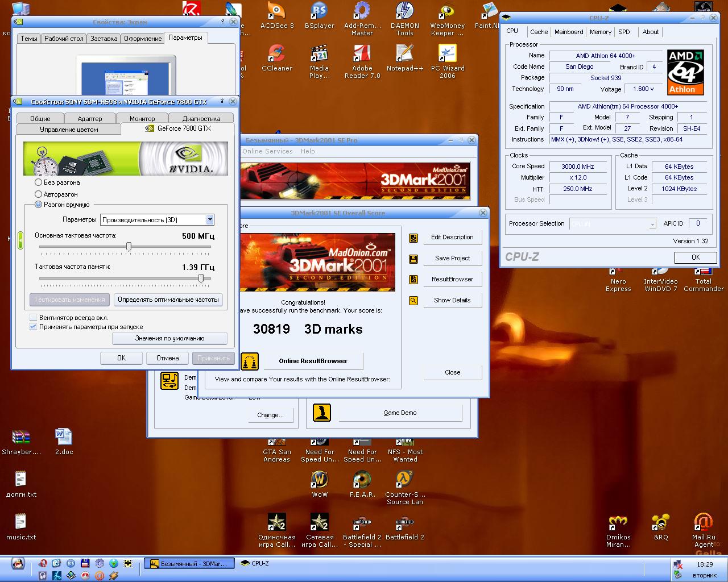728x582 pixels.
Task: Switch to the Mainboard tab in CPU-Z
Action: click(569, 32)
